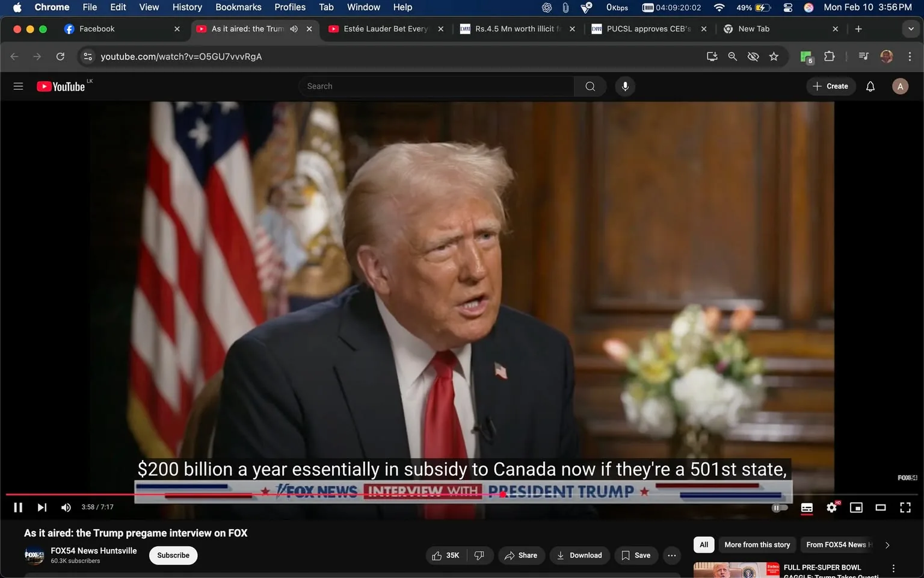Switch to miniplayer mode

coord(856,508)
